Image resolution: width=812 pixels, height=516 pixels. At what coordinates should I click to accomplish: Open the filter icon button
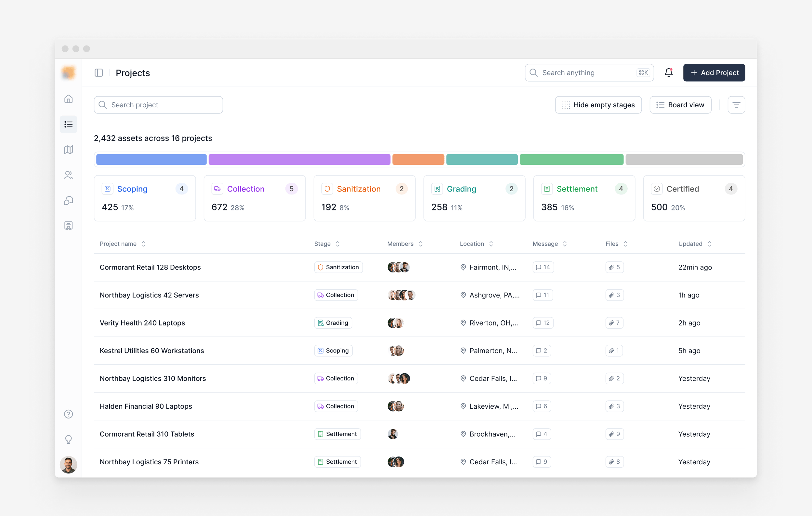pyautogui.click(x=736, y=105)
